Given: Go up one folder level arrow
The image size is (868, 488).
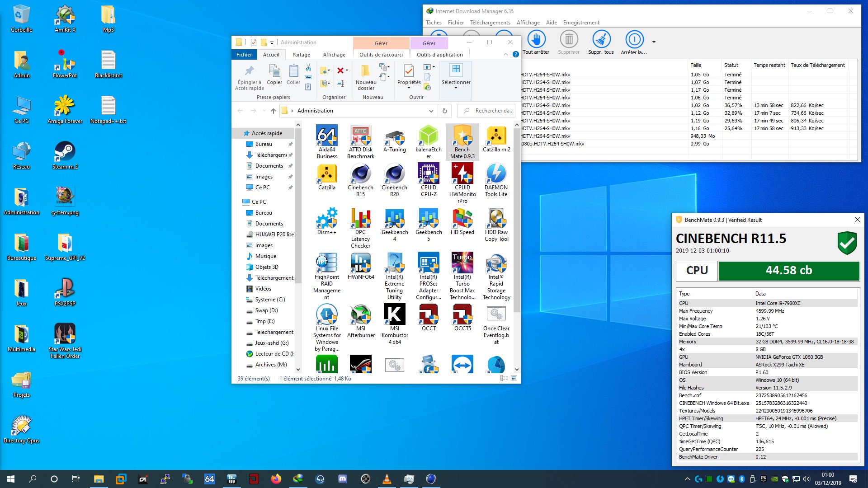Looking at the screenshot, I should click(x=273, y=111).
